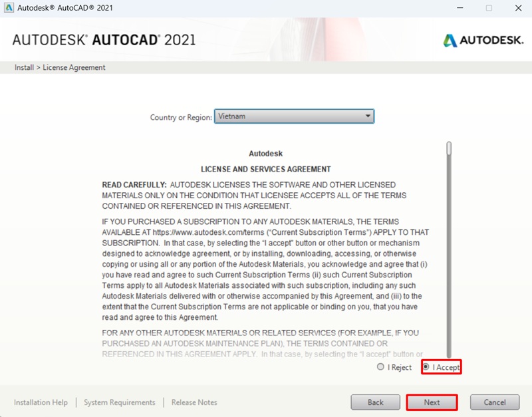Screen dimensions: 532x417
Task: Click the AutoCAD icon in the title bar
Action: tap(9, 9)
